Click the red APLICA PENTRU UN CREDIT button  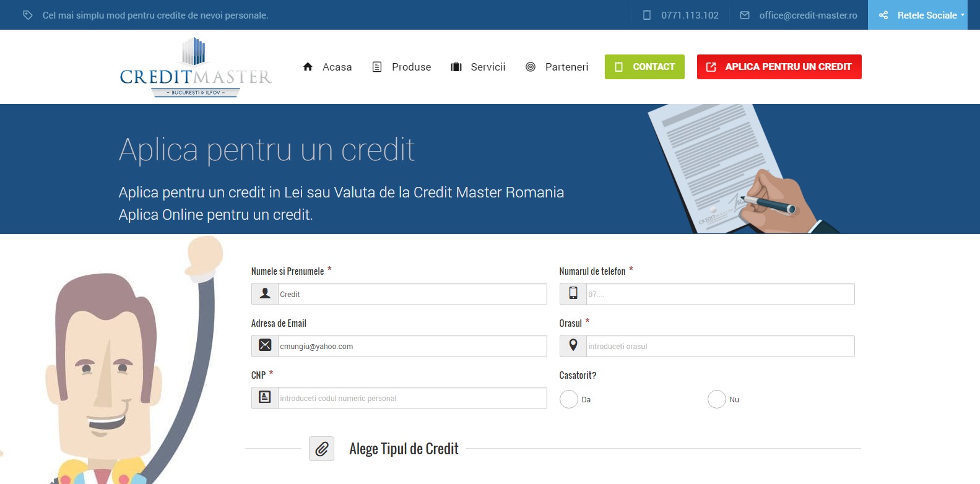pyautogui.click(x=779, y=67)
